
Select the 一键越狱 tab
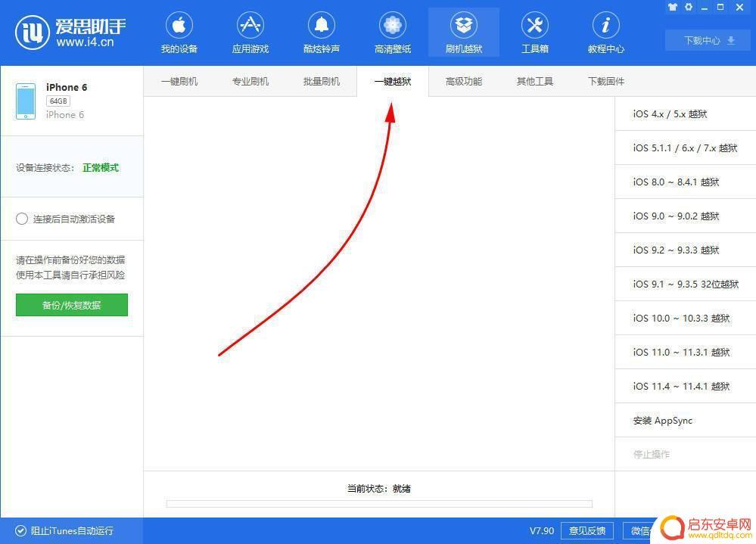click(x=393, y=82)
